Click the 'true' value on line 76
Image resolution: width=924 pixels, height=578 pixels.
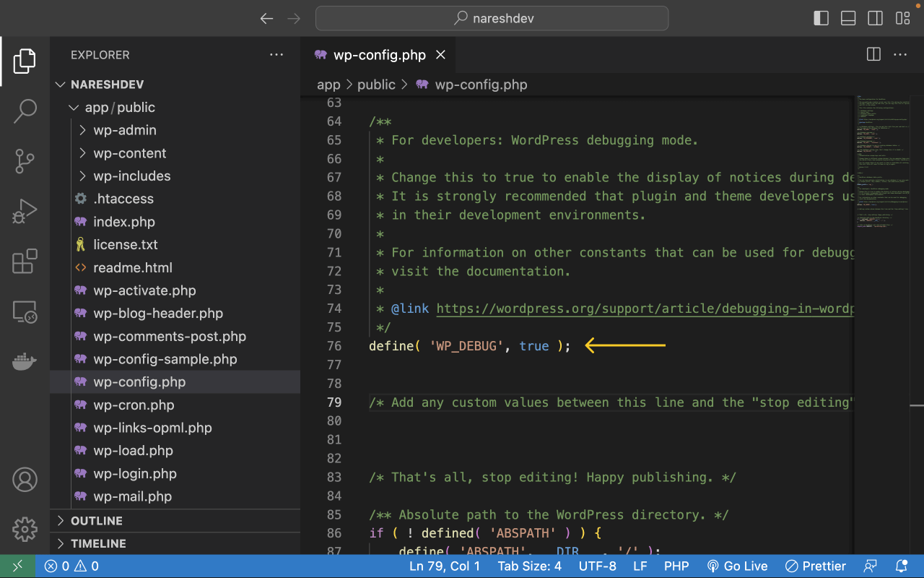[534, 346]
